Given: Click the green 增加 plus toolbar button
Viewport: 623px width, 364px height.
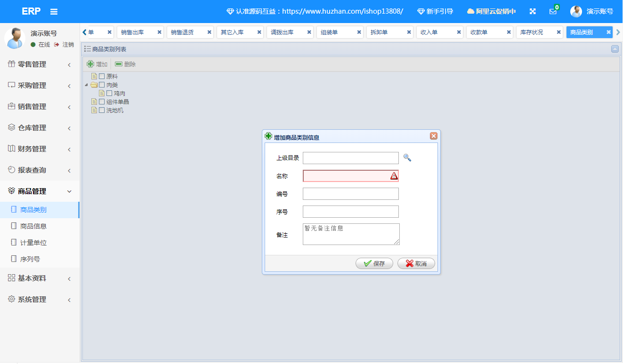Looking at the screenshot, I should (x=97, y=64).
